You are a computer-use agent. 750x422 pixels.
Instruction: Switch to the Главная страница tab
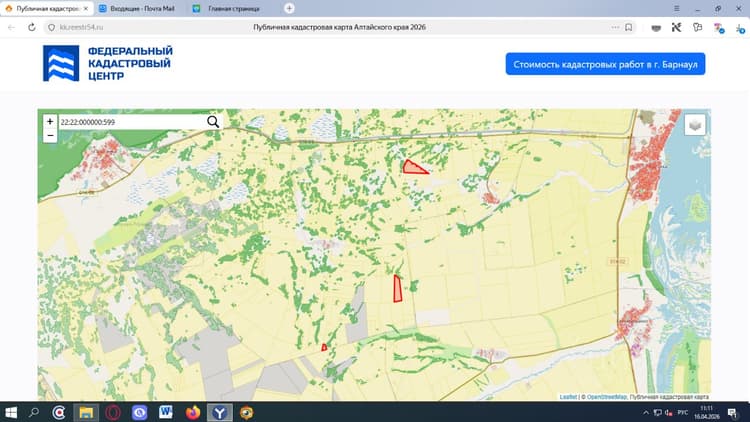coord(233,9)
